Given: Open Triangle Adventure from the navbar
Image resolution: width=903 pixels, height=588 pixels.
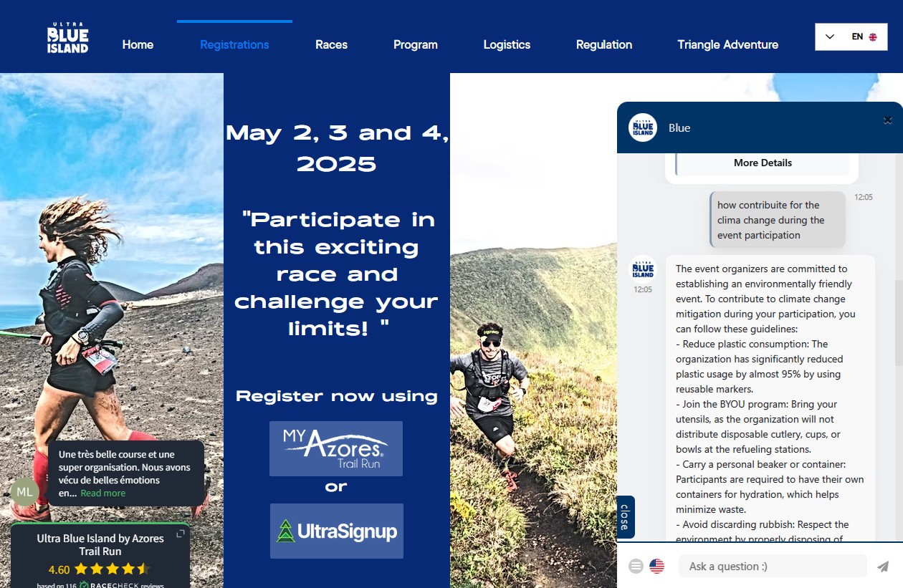Looking at the screenshot, I should [728, 44].
